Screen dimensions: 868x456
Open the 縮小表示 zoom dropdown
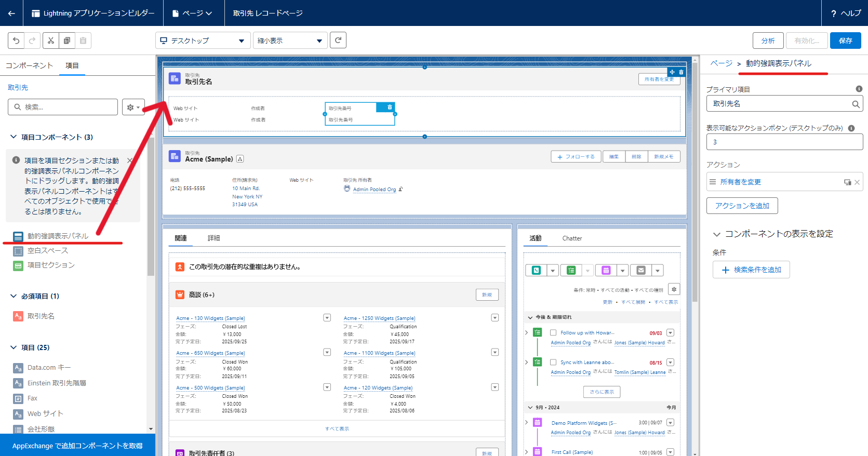(x=290, y=41)
